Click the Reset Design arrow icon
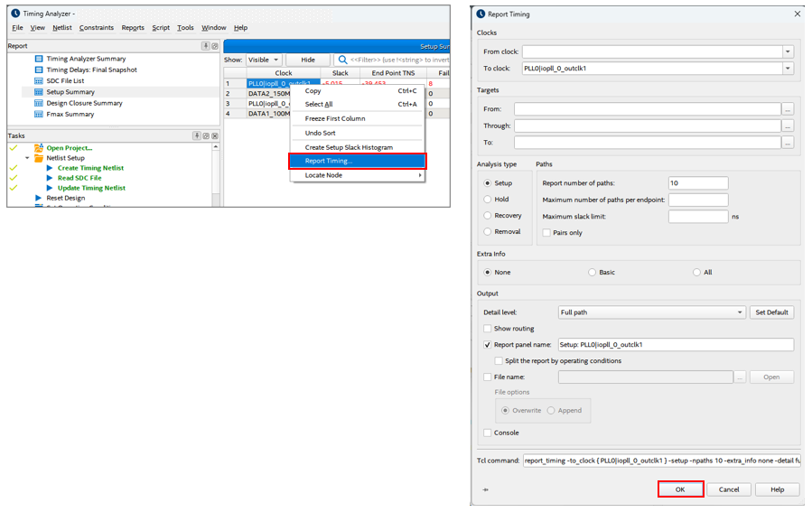The image size is (812, 512). 38,198
